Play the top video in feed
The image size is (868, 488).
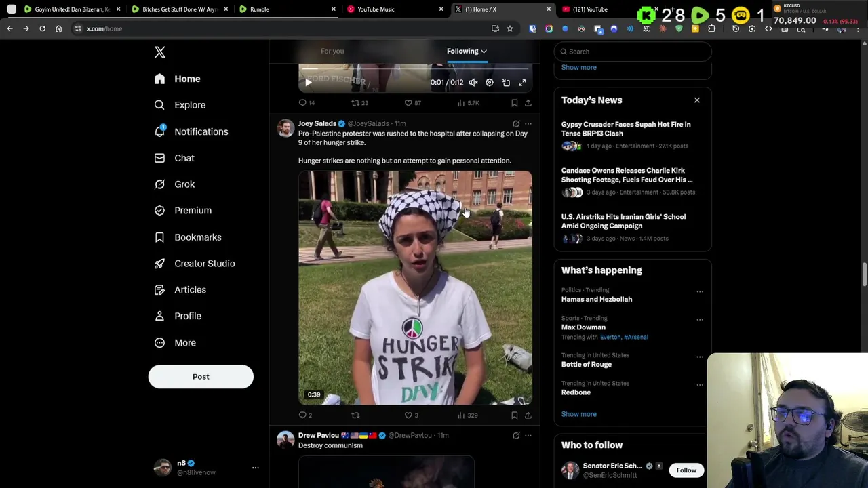coord(308,83)
